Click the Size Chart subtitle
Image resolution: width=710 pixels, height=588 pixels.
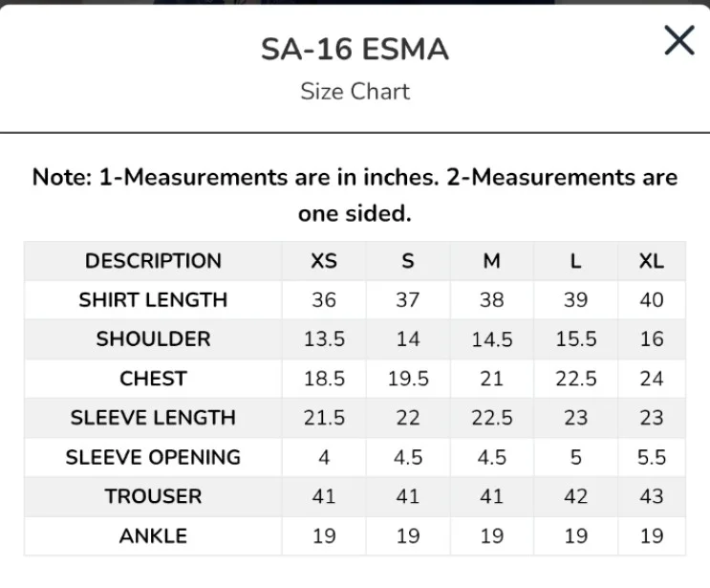[355, 92]
